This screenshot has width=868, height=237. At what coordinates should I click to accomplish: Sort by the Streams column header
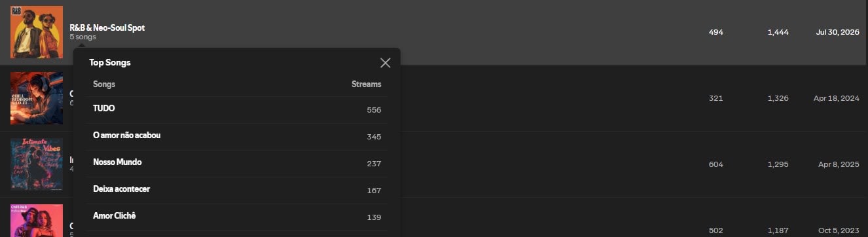366,84
